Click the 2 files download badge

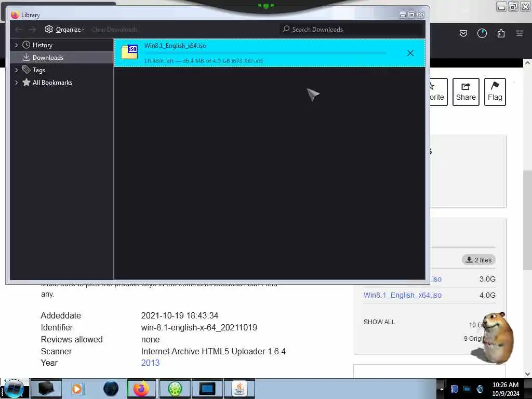pyautogui.click(x=478, y=260)
